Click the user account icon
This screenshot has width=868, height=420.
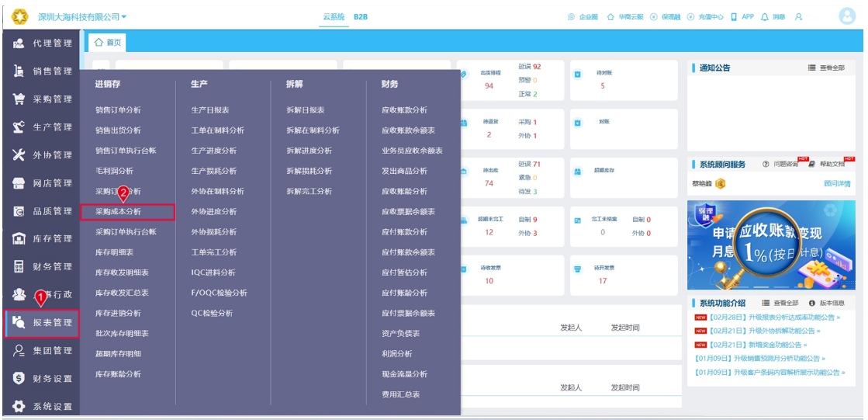pos(798,17)
